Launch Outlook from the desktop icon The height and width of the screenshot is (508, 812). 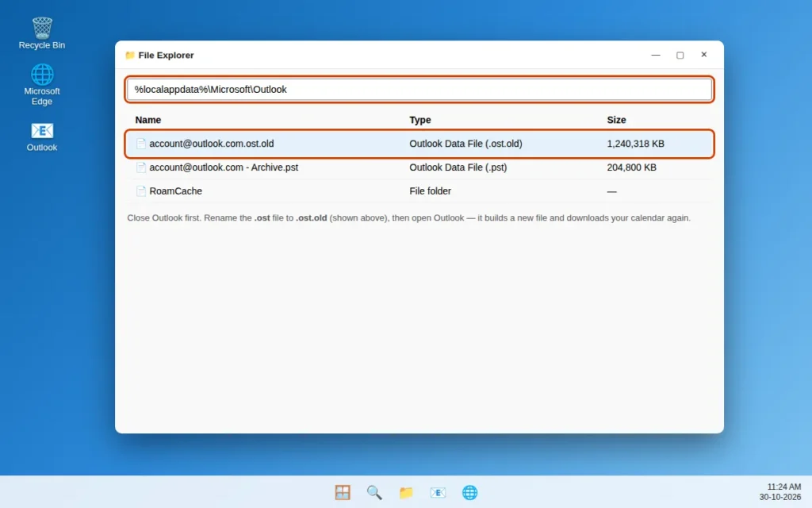coord(42,137)
